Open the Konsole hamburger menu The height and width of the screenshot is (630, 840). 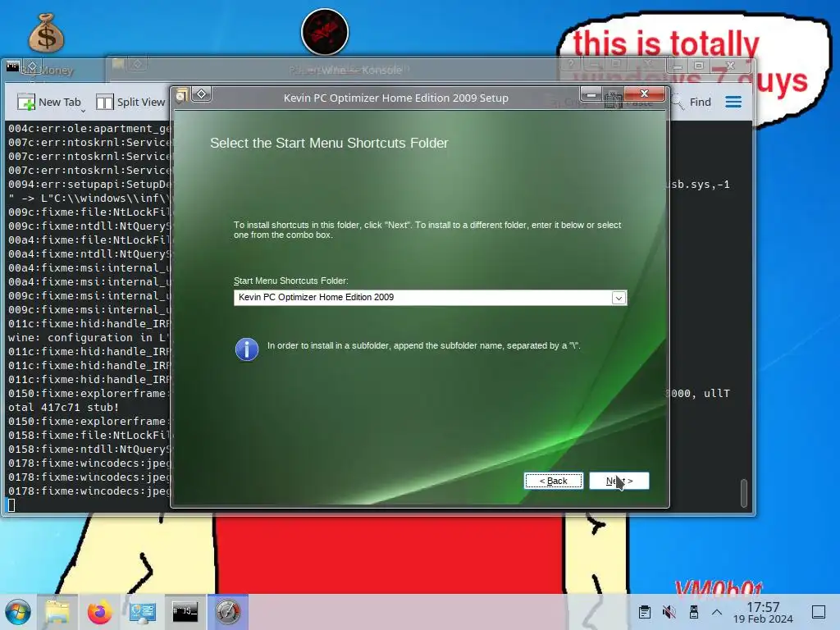tap(733, 102)
